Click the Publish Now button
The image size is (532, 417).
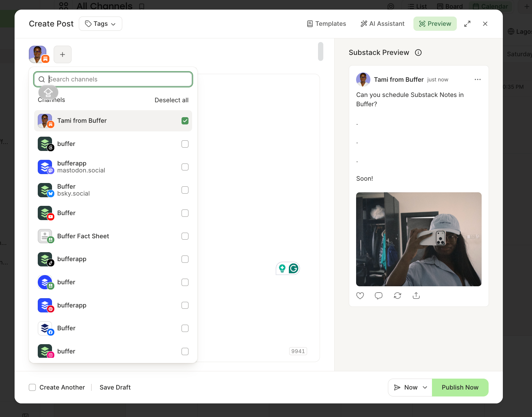coord(460,388)
